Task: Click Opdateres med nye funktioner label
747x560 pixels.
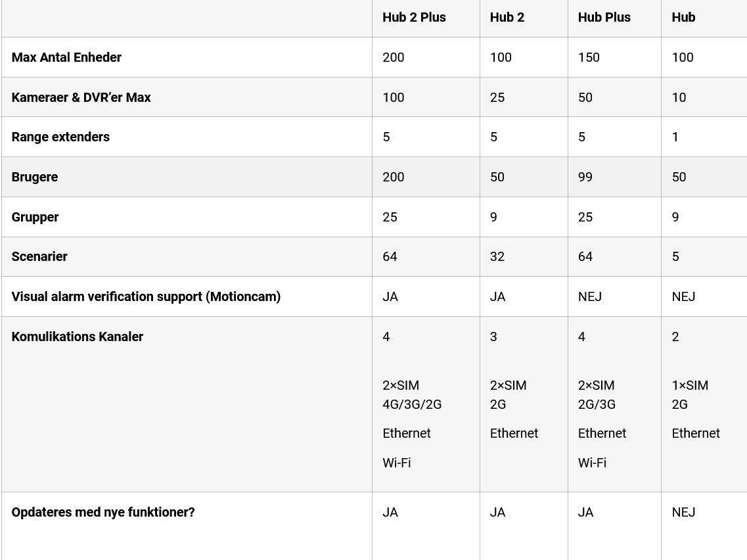Action: 103,512
